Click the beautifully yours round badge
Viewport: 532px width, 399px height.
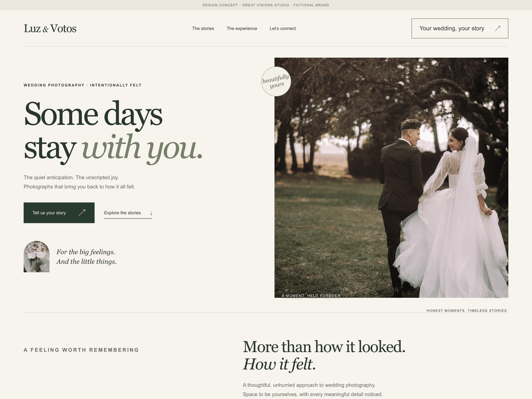click(x=276, y=81)
